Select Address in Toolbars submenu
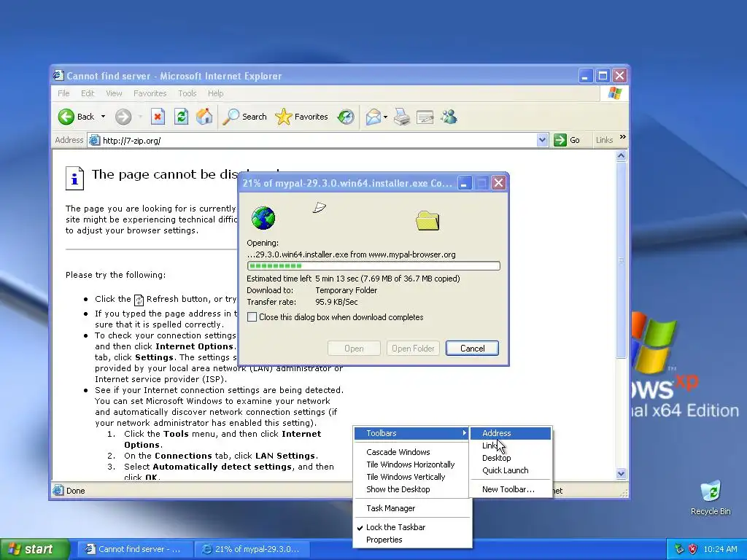Image resolution: width=747 pixels, height=560 pixels. (511, 433)
